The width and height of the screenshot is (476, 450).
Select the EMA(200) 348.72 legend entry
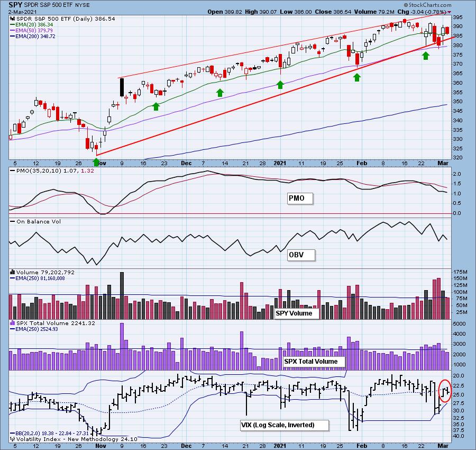click(x=33, y=36)
